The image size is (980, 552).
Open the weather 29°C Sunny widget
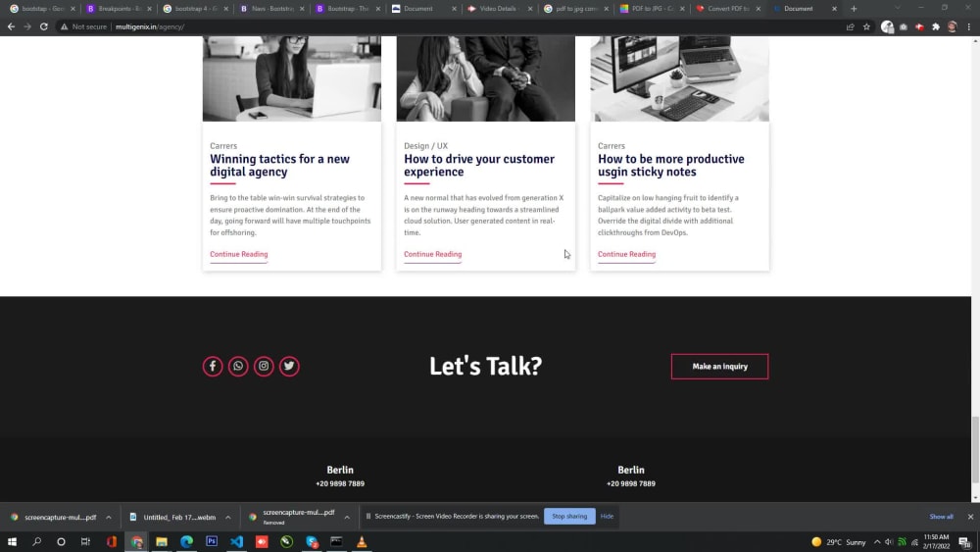[839, 542]
